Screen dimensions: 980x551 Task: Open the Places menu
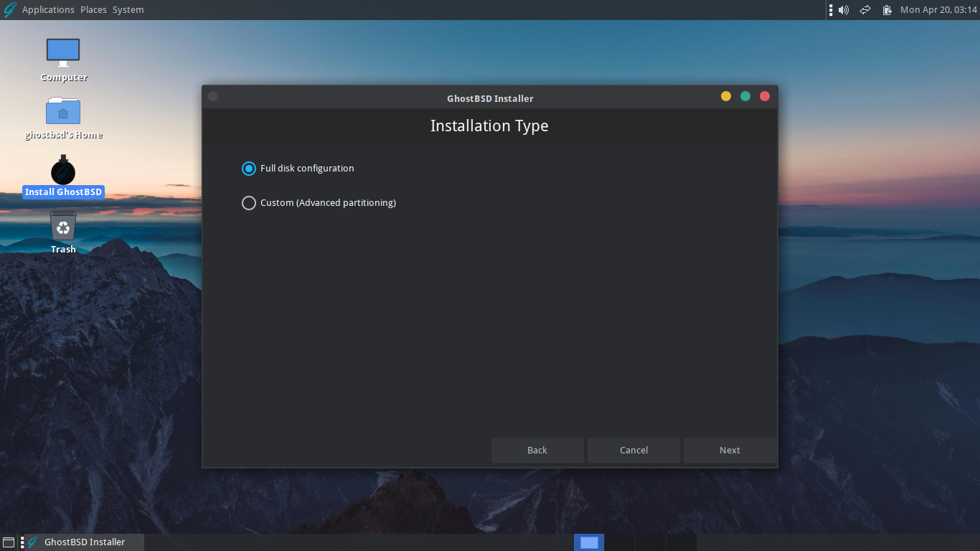pos(93,10)
